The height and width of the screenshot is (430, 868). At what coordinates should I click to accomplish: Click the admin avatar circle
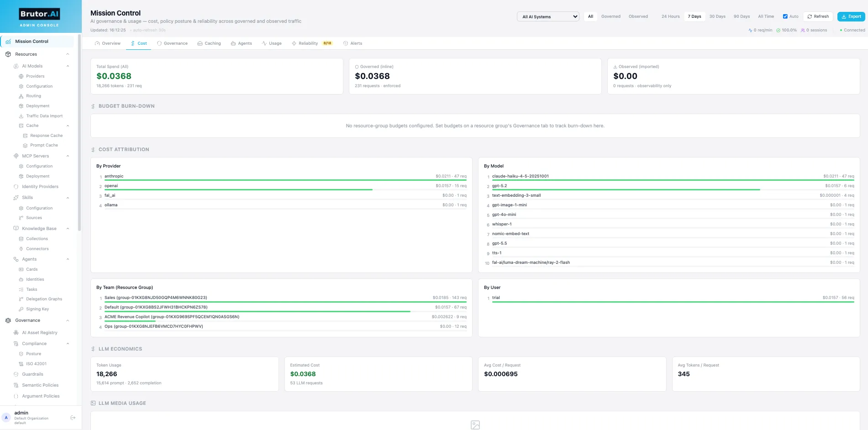(6, 418)
